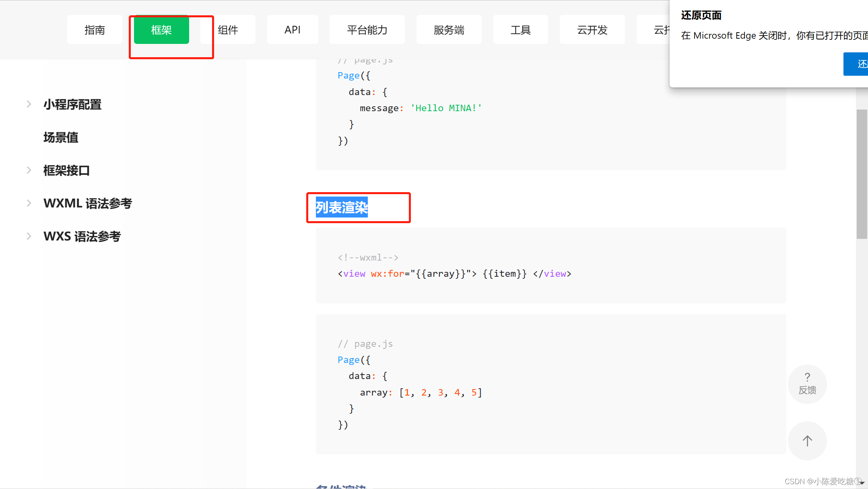Click the WXML 语法参考 sidebar label
This screenshot has height=489, width=868.
coord(88,203)
